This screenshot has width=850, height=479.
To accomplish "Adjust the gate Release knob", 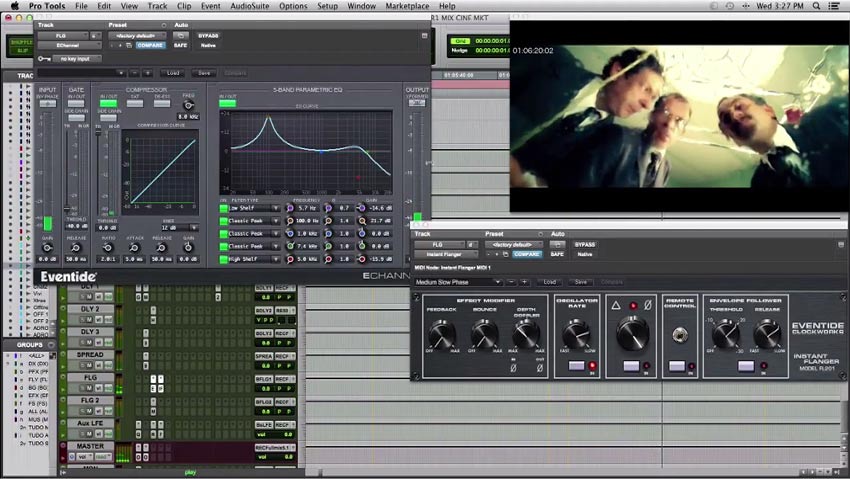I will coord(76,248).
